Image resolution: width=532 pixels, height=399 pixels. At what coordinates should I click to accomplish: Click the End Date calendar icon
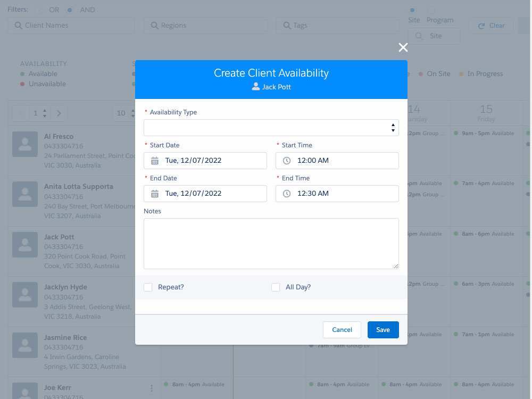155,194
